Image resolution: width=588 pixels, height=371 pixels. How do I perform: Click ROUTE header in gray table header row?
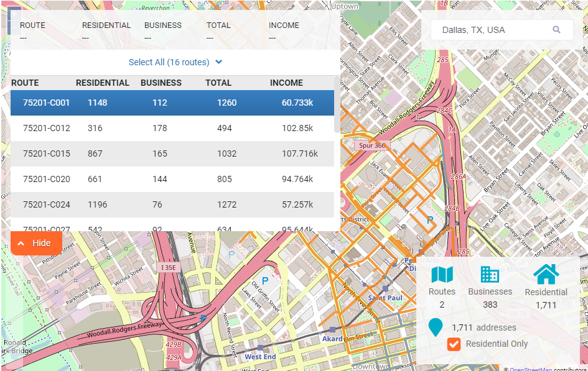[x=25, y=83]
